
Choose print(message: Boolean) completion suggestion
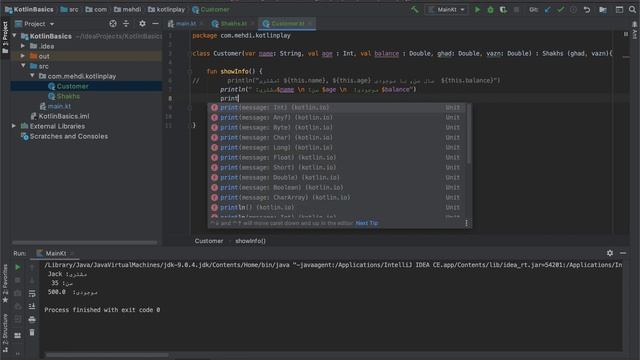pyautogui.click(x=338, y=187)
